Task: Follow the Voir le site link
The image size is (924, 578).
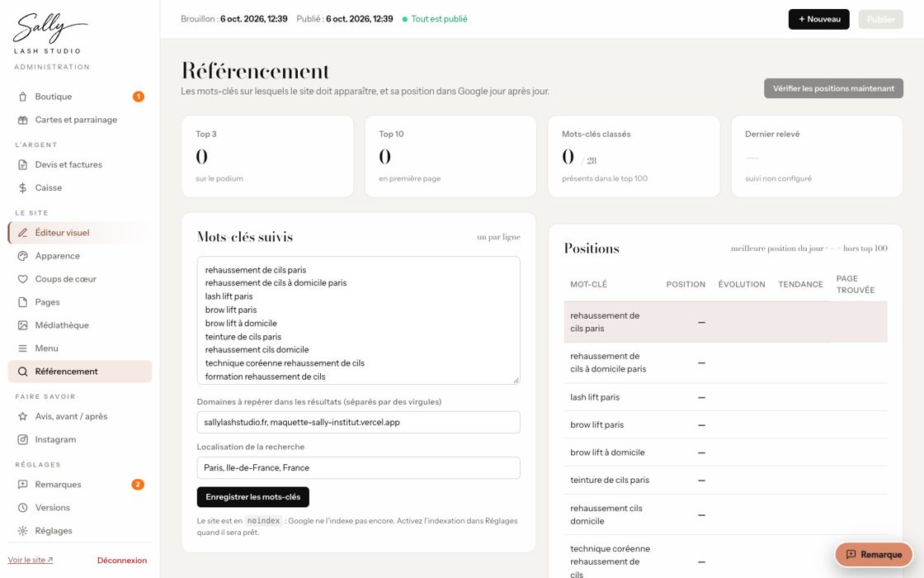Action: tap(30, 561)
